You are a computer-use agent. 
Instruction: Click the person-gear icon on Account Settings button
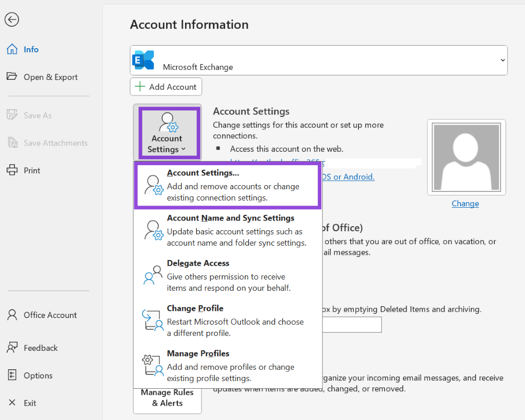point(168,122)
